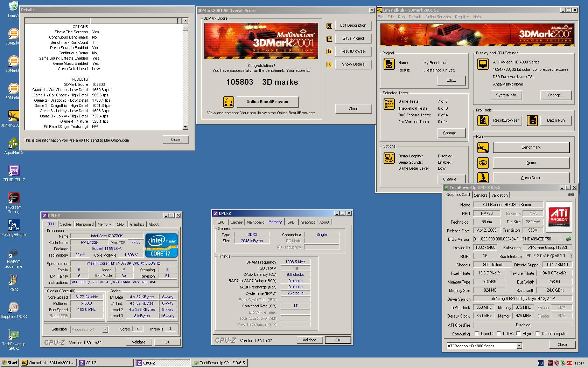Viewport: 588px width, 368px height.
Task: Click the Show Details magnifier icon
Action: click(329, 64)
